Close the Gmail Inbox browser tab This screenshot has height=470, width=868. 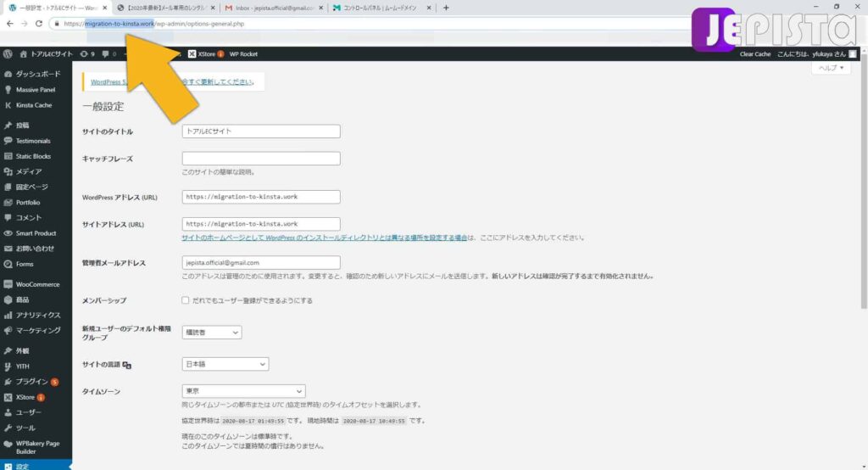point(321,8)
